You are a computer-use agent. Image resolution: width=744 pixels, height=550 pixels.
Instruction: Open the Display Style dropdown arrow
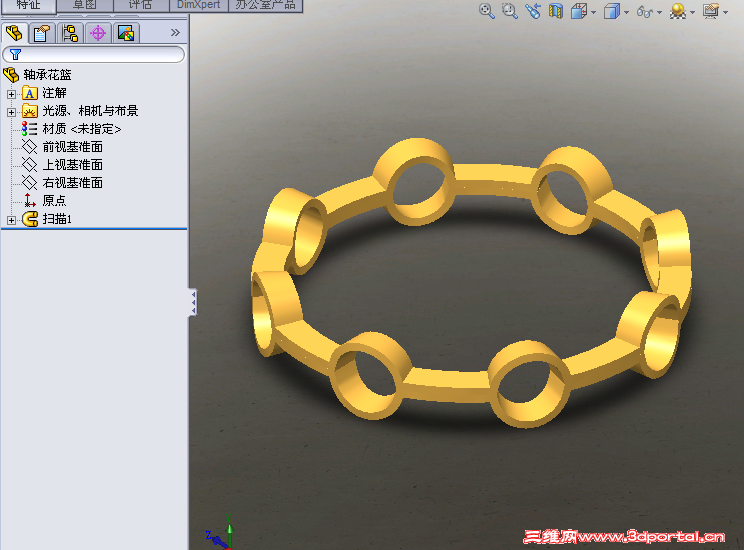(626, 12)
